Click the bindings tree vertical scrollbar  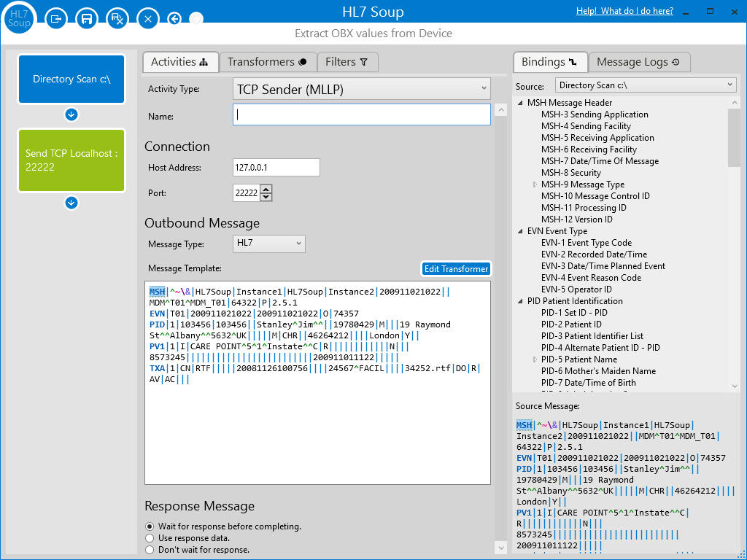point(734,139)
